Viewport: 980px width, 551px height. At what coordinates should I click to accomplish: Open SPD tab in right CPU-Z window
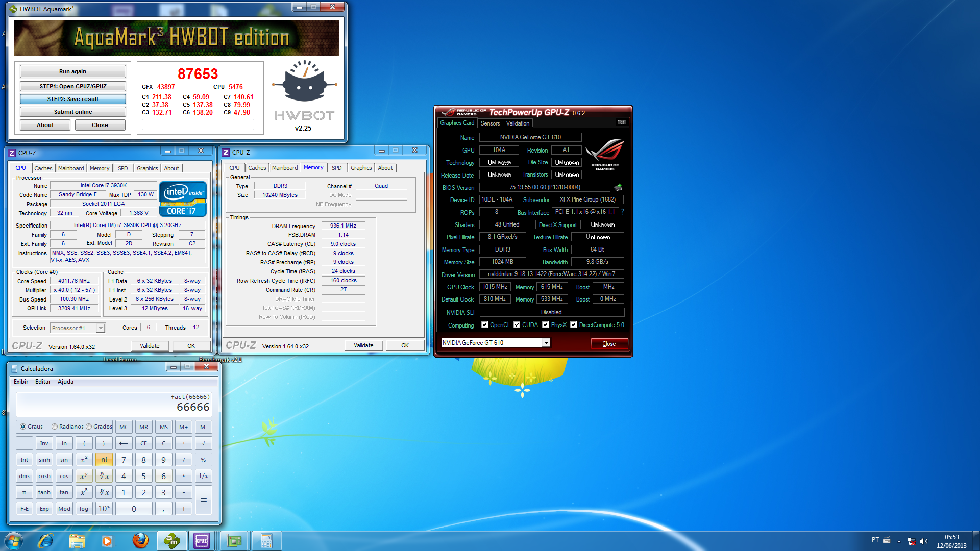pos(337,168)
